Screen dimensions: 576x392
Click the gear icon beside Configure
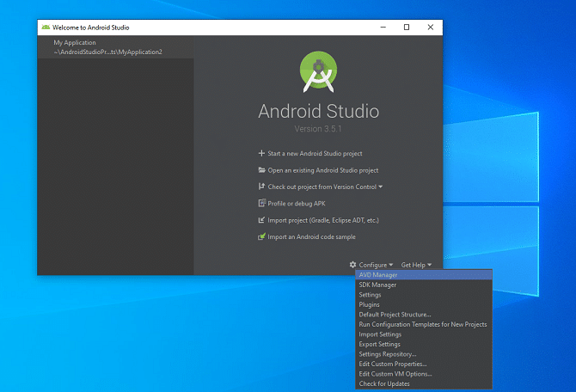click(x=352, y=265)
